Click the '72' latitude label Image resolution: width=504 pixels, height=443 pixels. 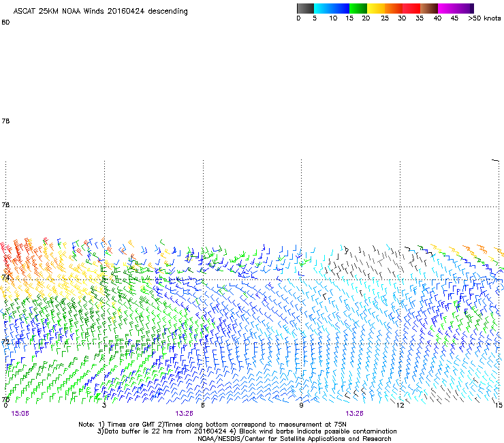(x=5, y=341)
